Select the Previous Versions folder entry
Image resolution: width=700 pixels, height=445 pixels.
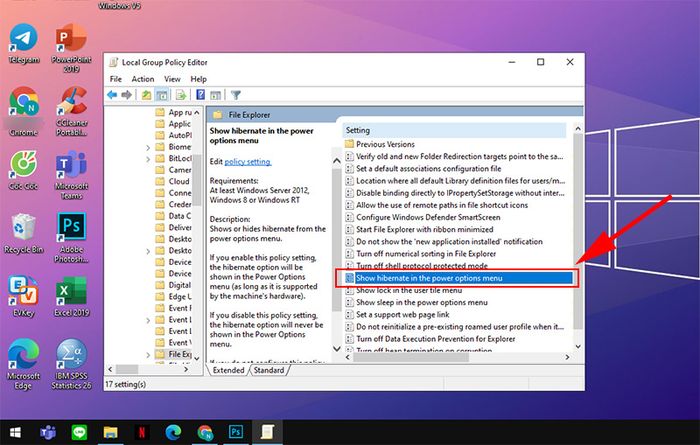pos(380,144)
